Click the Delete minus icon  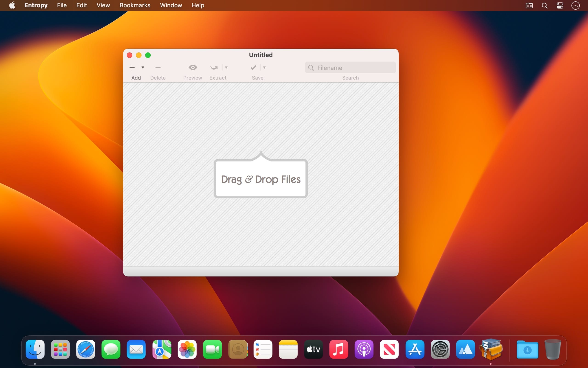click(x=158, y=67)
